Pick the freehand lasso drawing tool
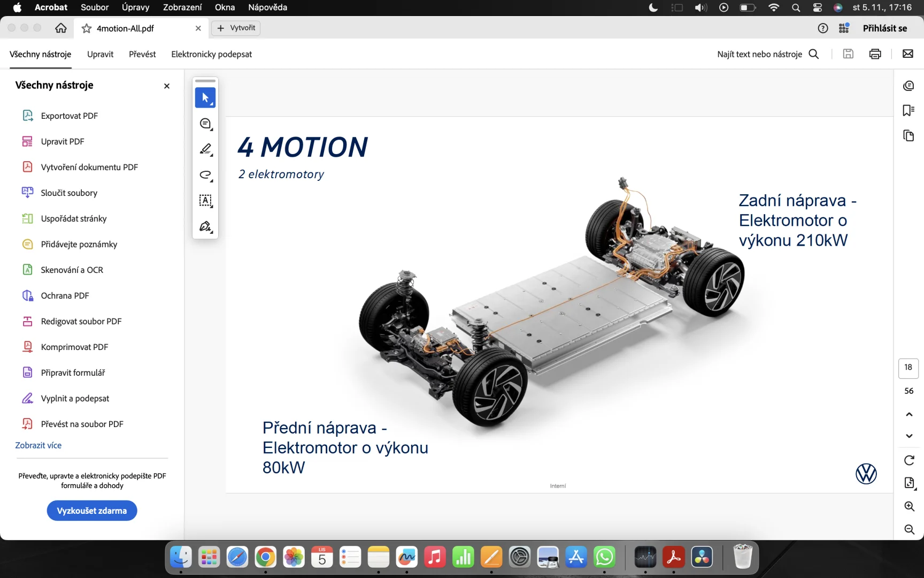This screenshot has width=924, height=578. [x=205, y=175]
